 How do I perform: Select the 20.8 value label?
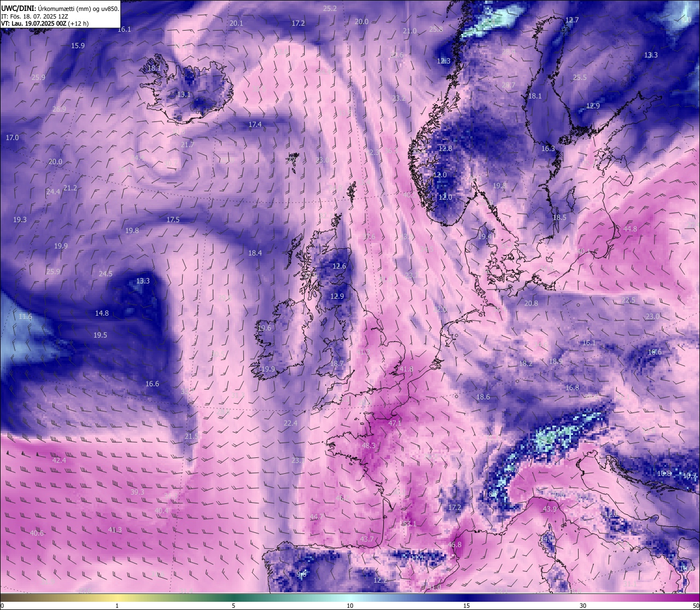point(530,304)
